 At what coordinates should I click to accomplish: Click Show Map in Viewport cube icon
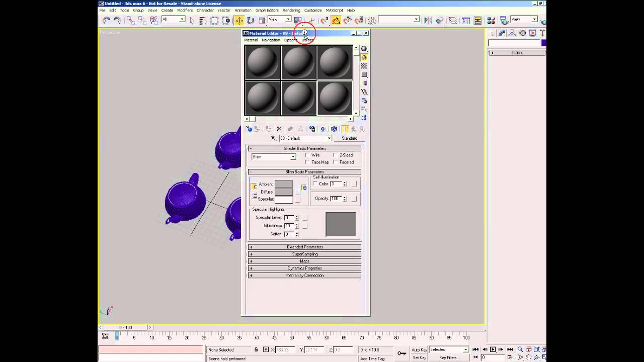pyautogui.click(x=334, y=129)
